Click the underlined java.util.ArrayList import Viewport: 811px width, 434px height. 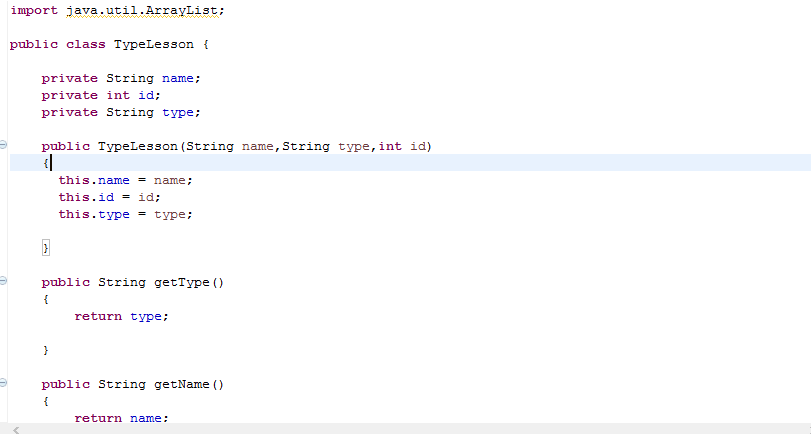point(143,11)
